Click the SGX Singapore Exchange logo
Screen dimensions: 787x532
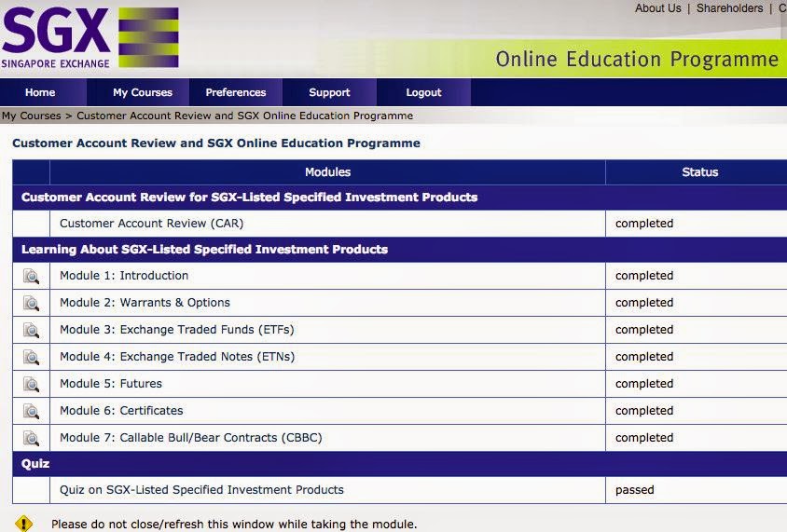coord(90,36)
